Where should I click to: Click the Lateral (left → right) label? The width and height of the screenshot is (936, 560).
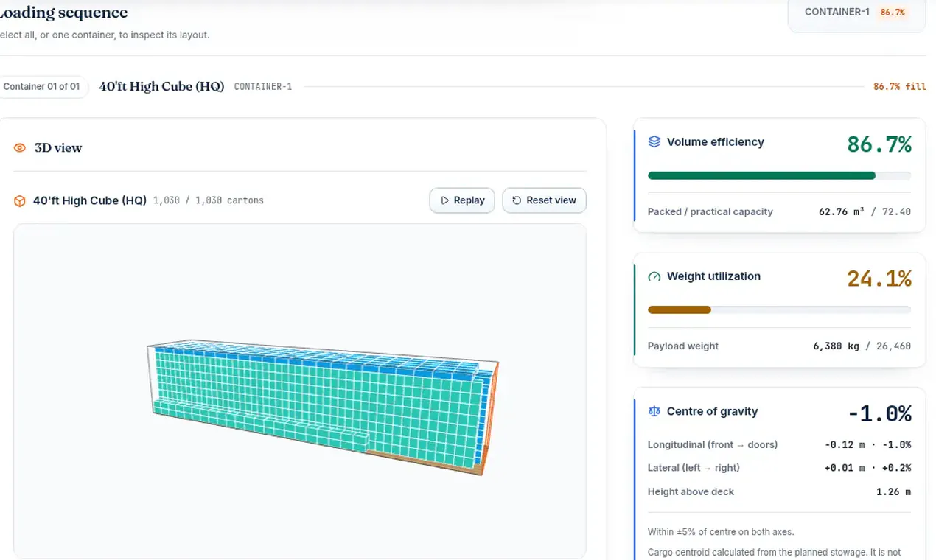point(694,468)
